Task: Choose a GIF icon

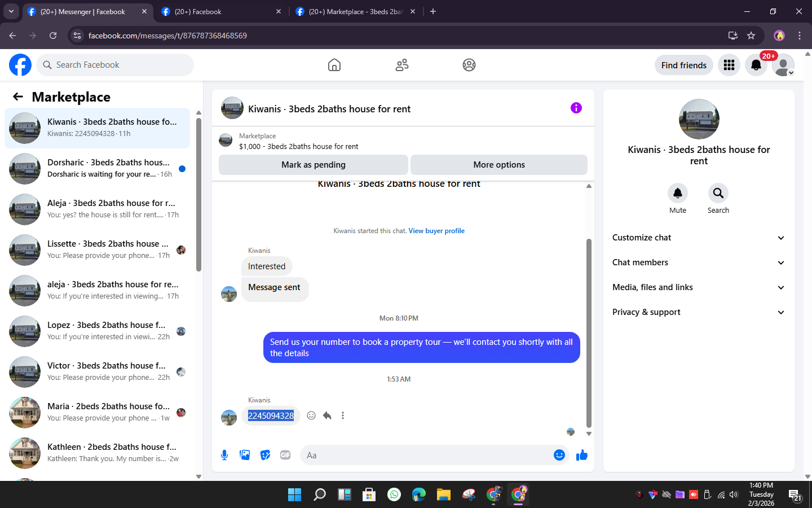Action: (x=285, y=455)
